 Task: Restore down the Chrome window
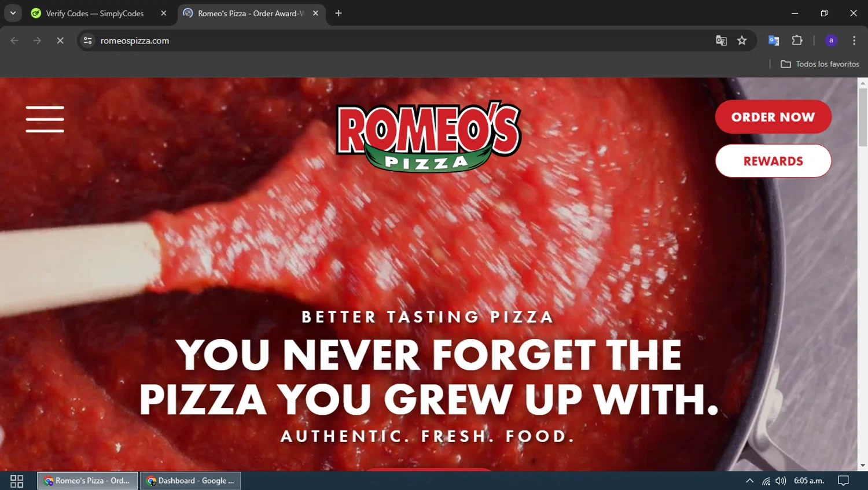pyautogui.click(x=824, y=13)
